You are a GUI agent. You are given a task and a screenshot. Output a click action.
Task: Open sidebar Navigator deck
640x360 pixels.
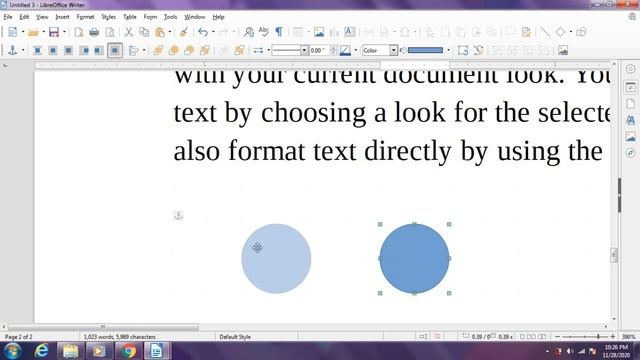tap(631, 153)
